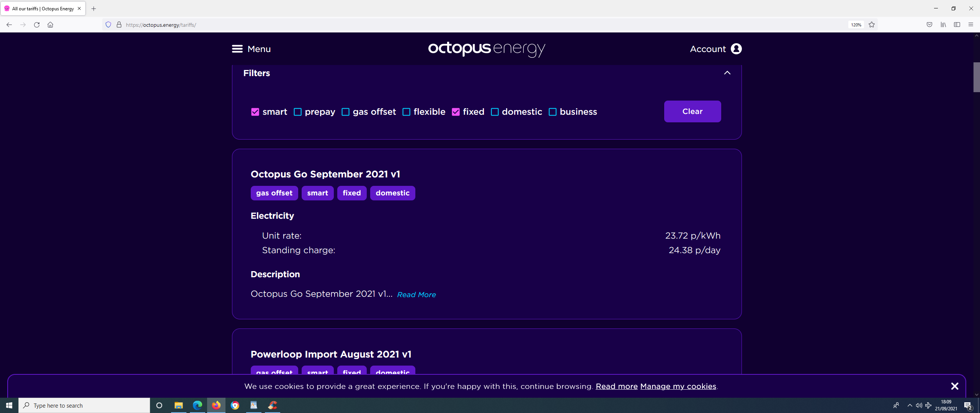Click the Octopus Go September 2021 v1 title
This screenshot has height=413, width=980.
coord(325,174)
